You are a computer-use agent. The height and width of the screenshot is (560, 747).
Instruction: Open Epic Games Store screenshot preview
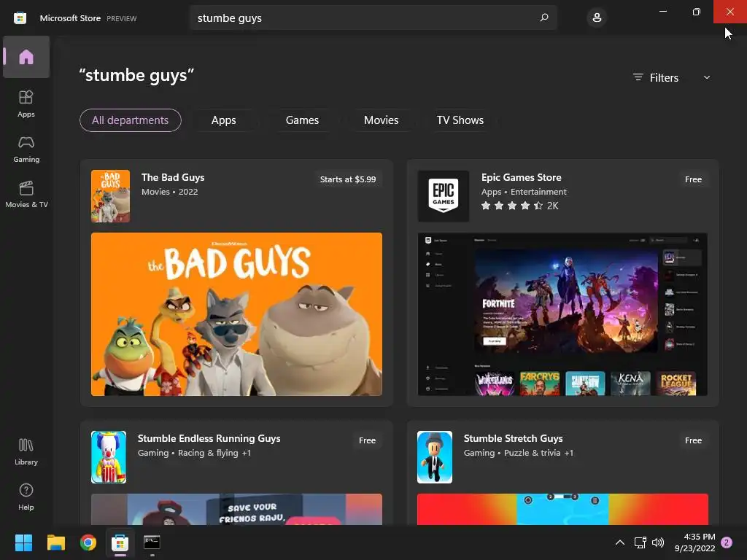pos(562,314)
